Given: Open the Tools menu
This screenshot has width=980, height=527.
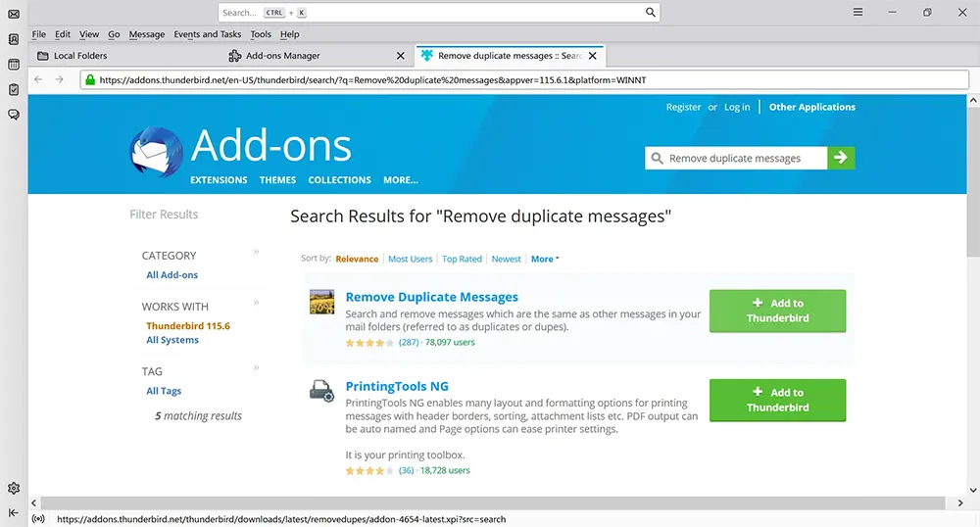Looking at the screenshot, I should [x=261, y=34].
